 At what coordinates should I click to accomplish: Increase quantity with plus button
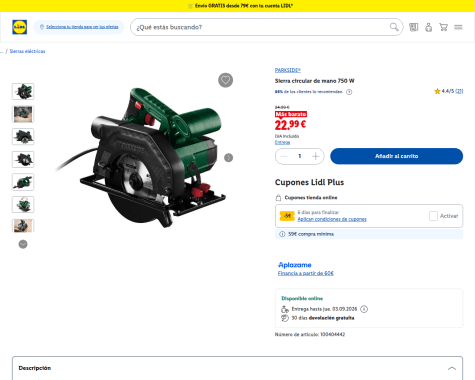tap(316, 156)
